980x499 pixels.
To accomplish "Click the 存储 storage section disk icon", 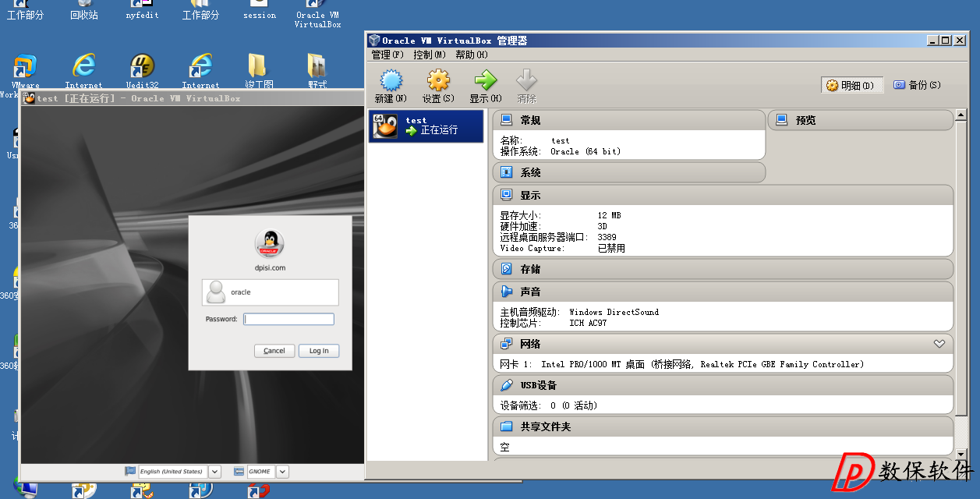I will click(x=507, y=269).
